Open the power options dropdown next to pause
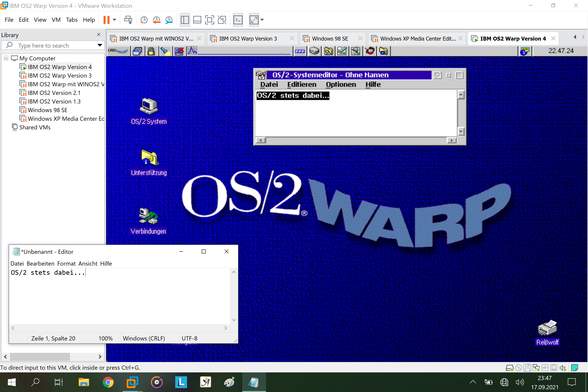588x392 pixels. coord(114,20)
